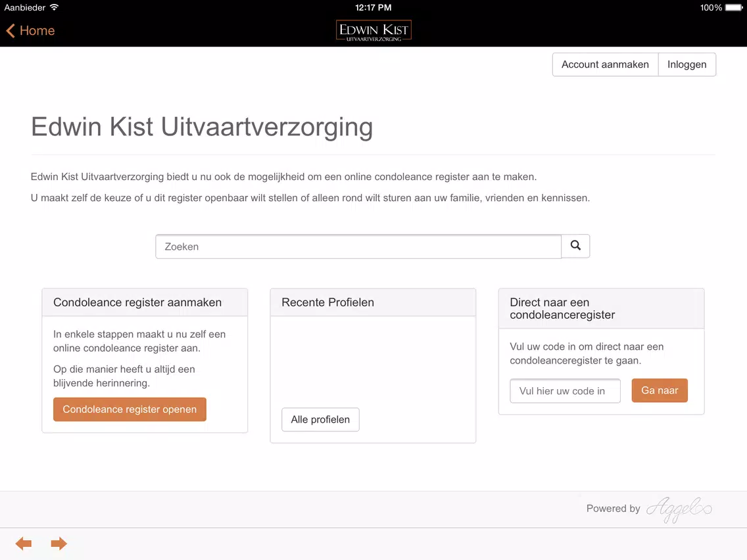Click the Edwin Kist Uitvaartverzorging heading
This screenshot has width=747, height=560.
202,127
